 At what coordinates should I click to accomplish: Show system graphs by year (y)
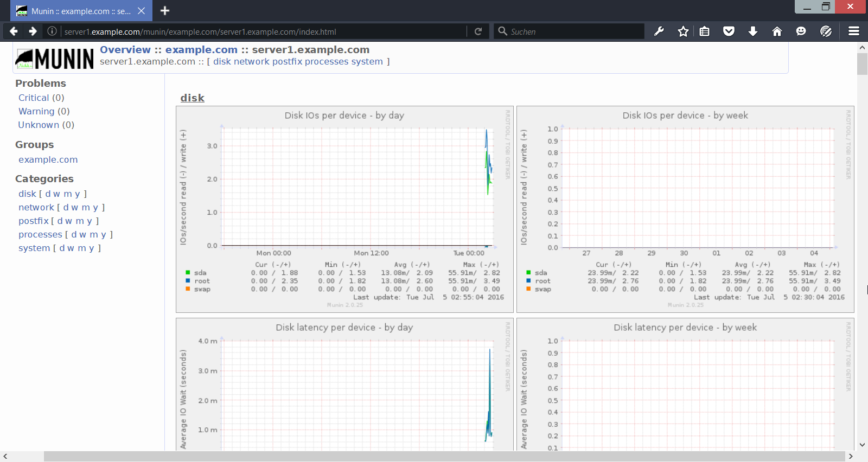91,248
